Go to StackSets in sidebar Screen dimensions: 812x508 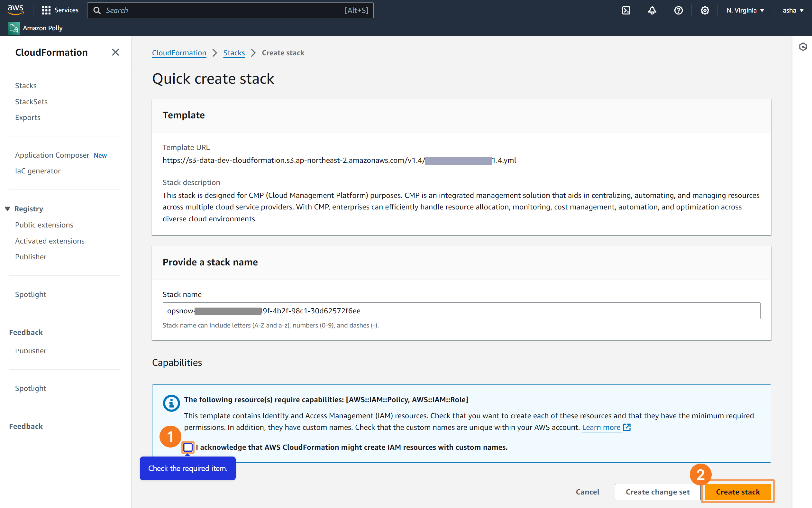[31, 101]
